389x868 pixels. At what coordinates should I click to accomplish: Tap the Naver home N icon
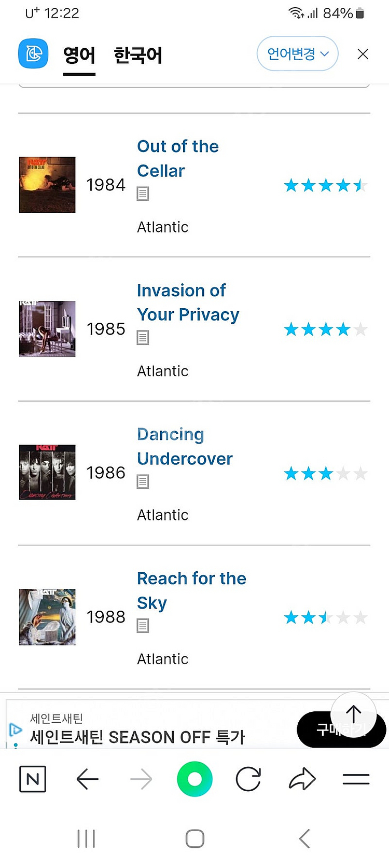point(33,779)
